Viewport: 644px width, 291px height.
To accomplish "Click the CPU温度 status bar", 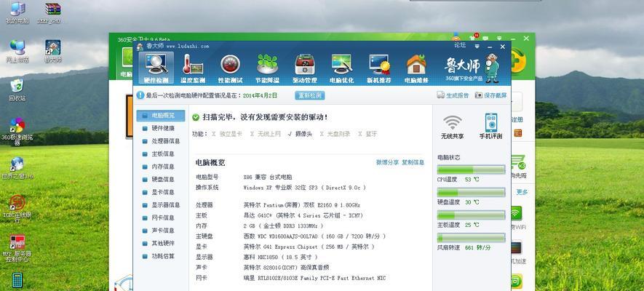I will (471, 170).
